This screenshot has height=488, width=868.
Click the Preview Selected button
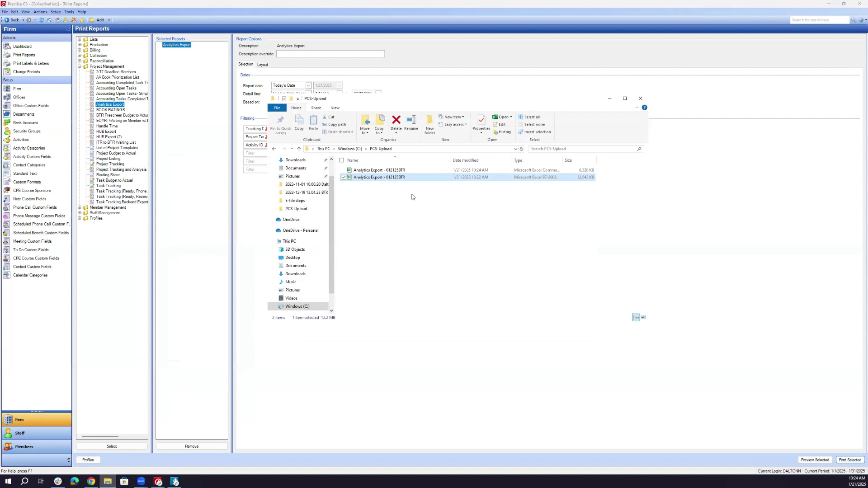point(815,460)
